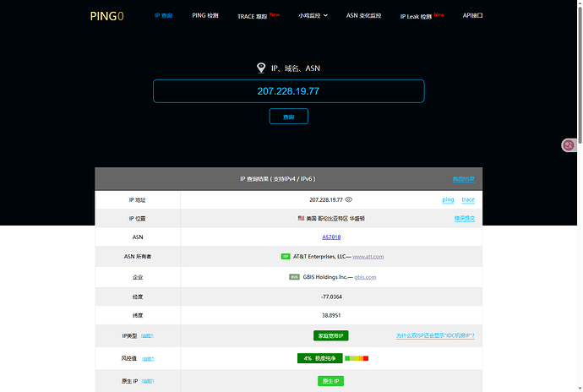Click the green 原生 IP badge
Screen dimensions: 583x392
(330, 381)
